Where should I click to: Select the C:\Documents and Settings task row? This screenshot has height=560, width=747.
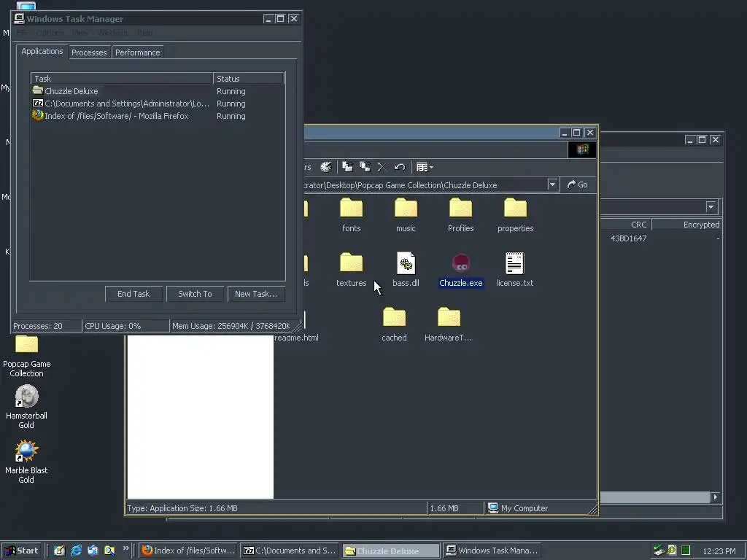158,104
